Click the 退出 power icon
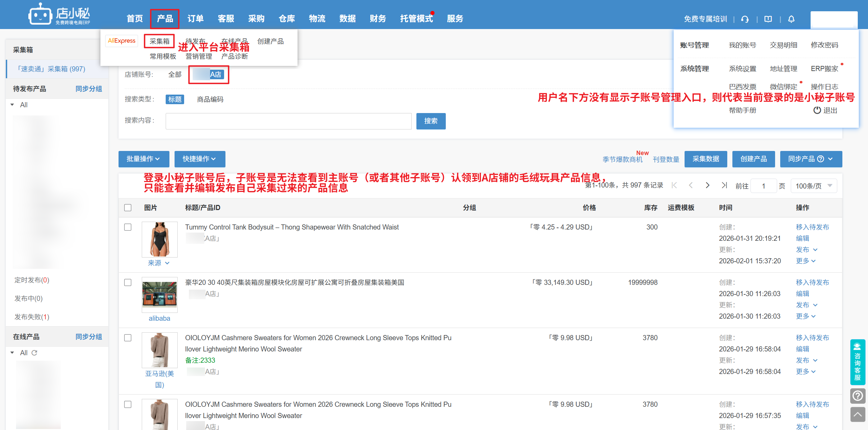Image resolution: width=868 pixels, height=430 pixels. (x=817, y=110)
